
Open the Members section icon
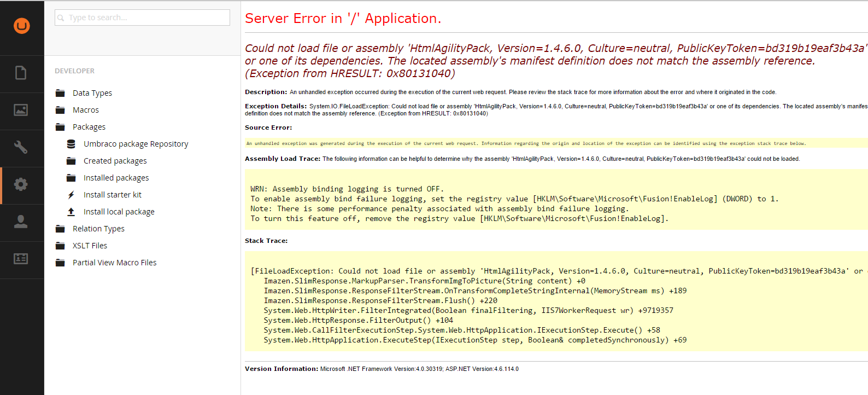21,259
